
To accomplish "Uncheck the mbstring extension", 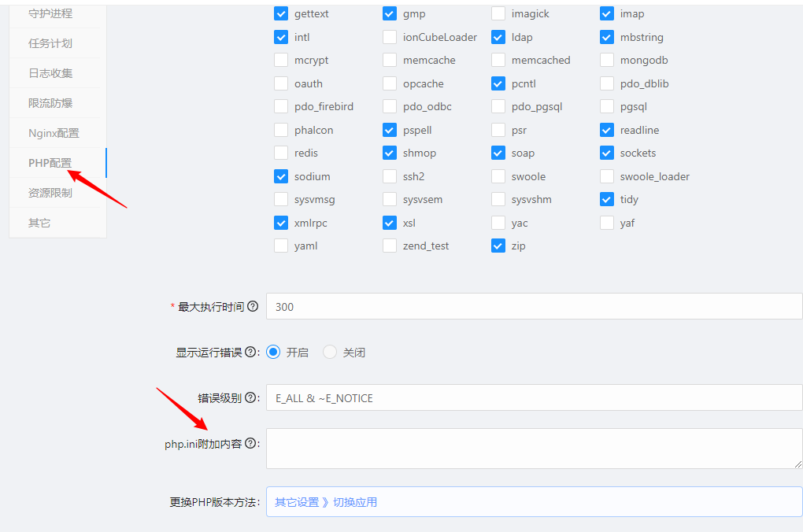I will [606, 37].
